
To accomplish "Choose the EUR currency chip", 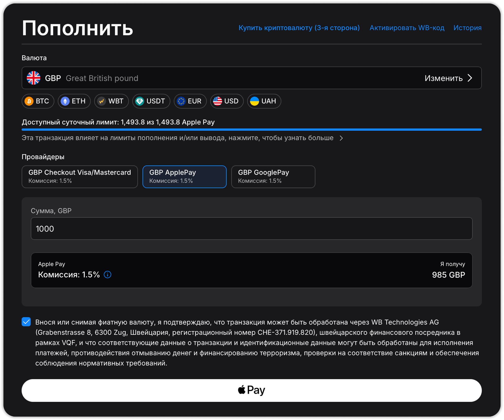I will point(190,101).
